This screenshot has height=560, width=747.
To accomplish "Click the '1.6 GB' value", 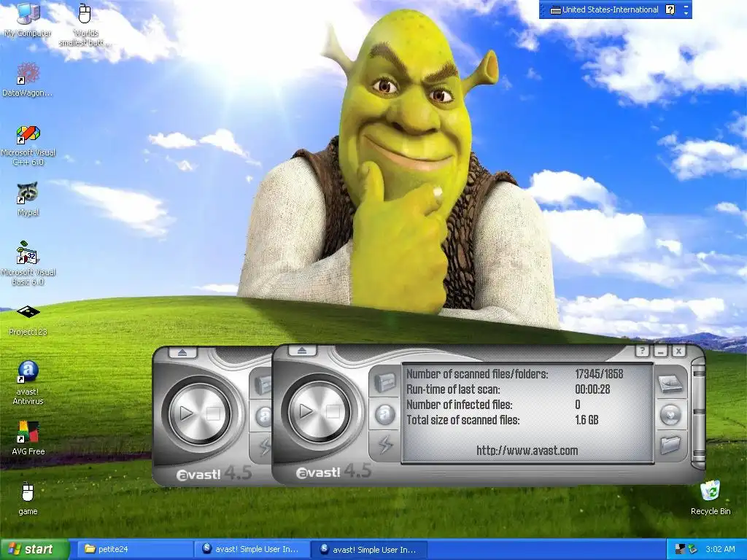I will 587,420.
